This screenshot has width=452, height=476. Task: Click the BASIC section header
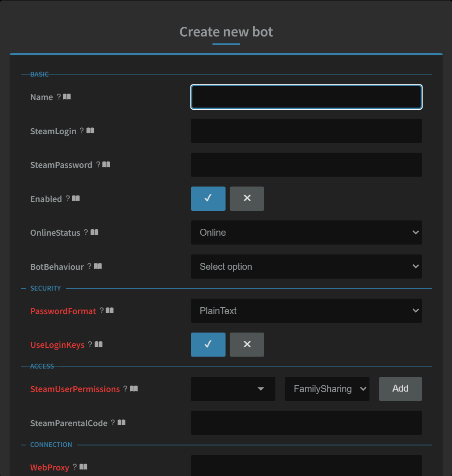click(40, 74)
